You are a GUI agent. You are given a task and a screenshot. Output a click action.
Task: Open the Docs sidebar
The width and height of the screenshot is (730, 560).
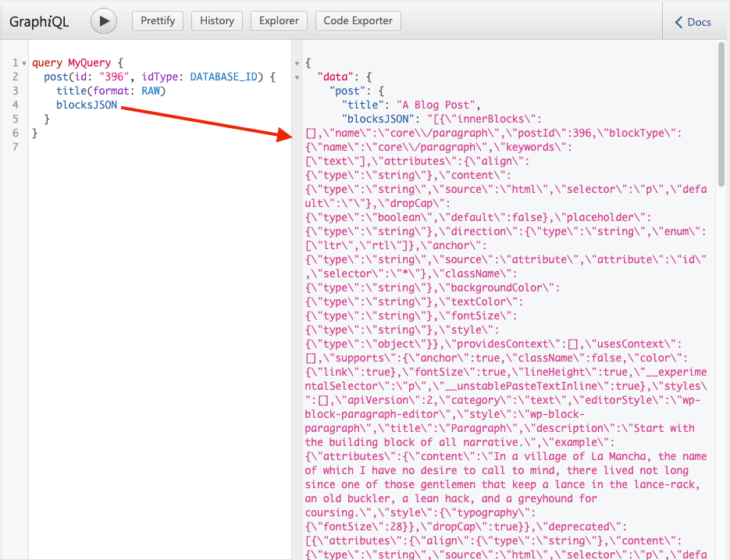coord(693,22)
